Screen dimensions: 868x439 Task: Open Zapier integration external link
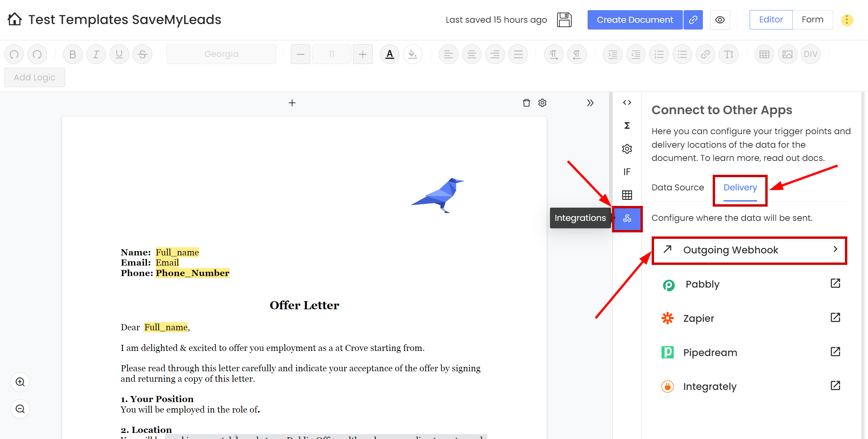[x=835, y=318]
